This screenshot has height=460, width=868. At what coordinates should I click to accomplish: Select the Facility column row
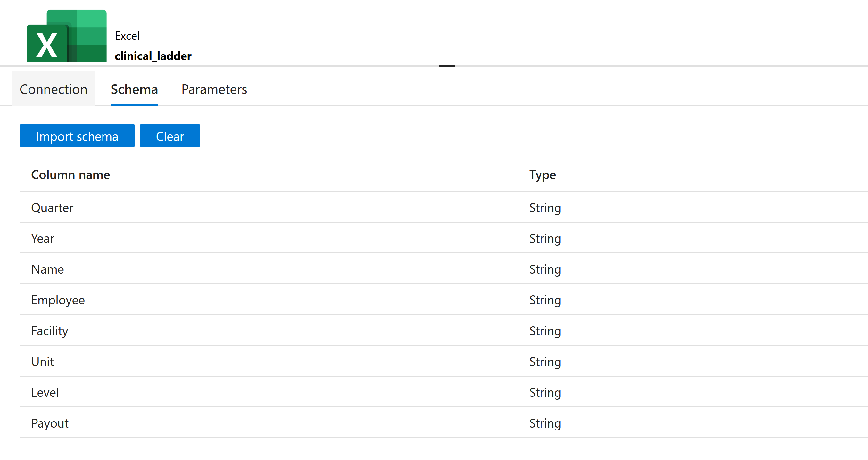[443, 330]
